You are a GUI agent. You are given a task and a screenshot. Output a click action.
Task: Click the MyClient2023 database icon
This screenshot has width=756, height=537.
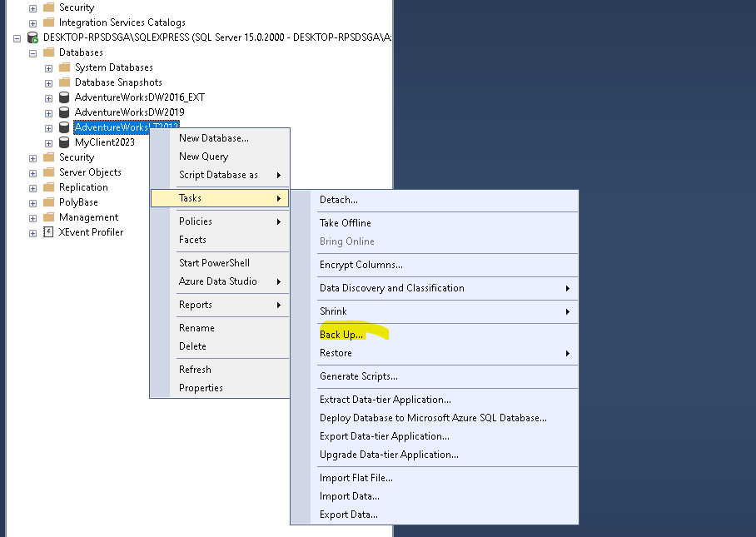(64, 142)
